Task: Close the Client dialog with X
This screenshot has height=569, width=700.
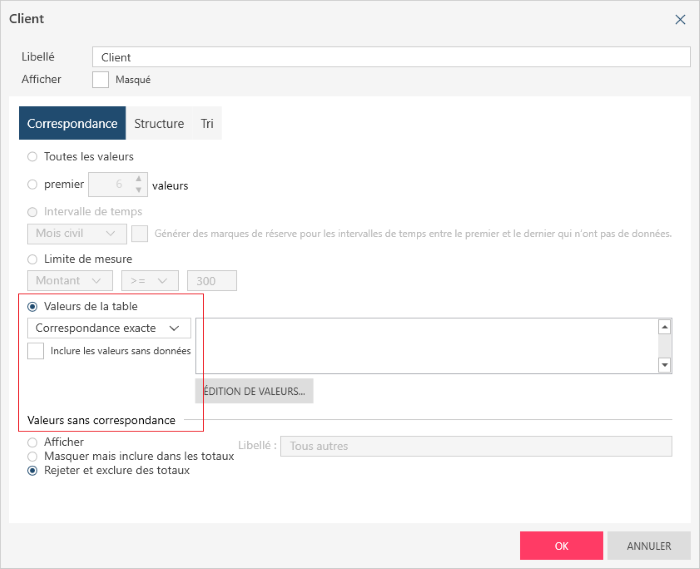Action: click(681, 19)
